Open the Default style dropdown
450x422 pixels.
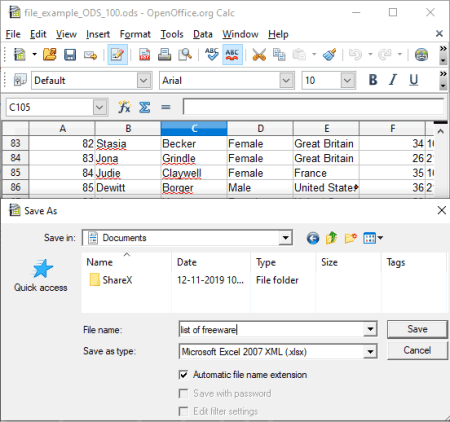[x=144, y=80]
